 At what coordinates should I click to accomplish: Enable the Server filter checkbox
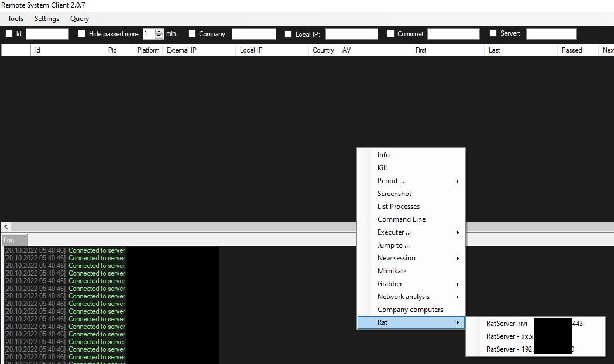(493, 33)
